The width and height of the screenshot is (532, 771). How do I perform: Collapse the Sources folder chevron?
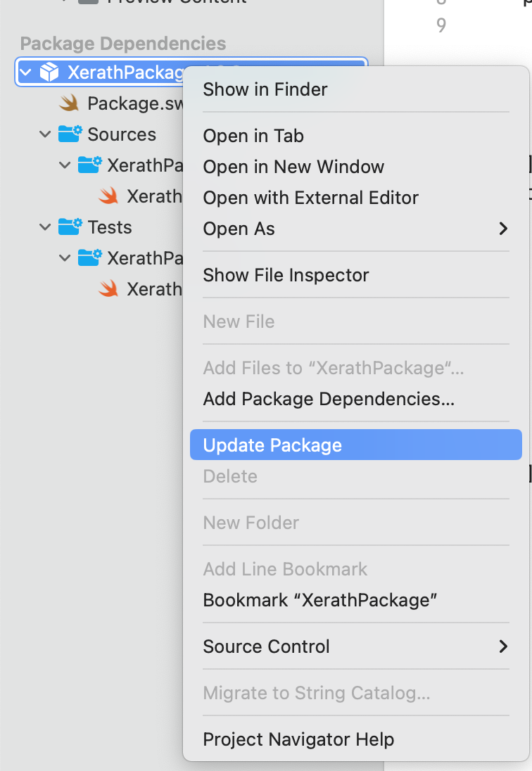click(x=46, y=134)
